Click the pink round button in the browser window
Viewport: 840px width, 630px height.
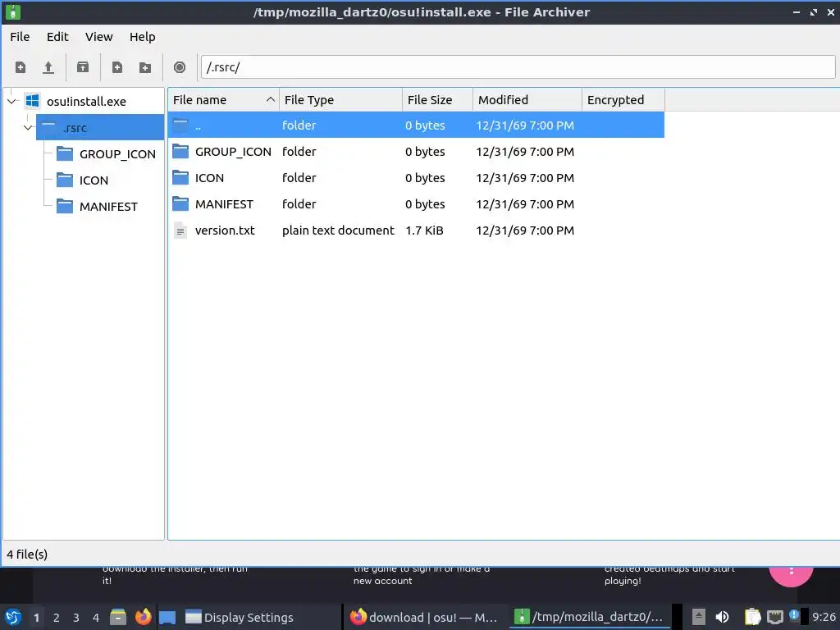tap(791, 577)
